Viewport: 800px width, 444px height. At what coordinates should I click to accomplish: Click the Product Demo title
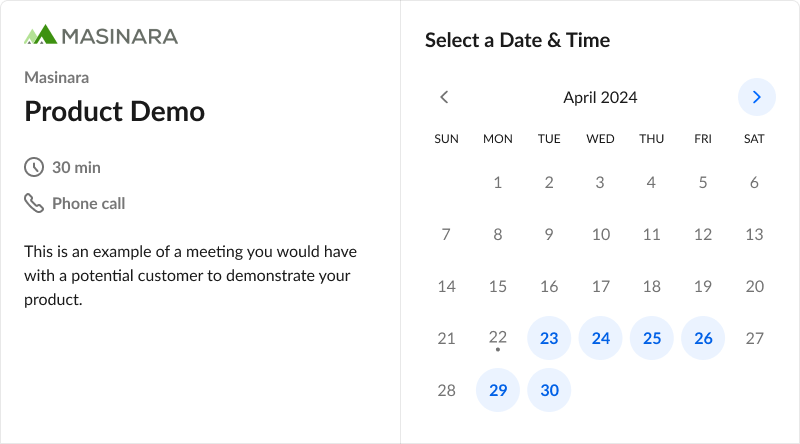click(x=114, y=112)
